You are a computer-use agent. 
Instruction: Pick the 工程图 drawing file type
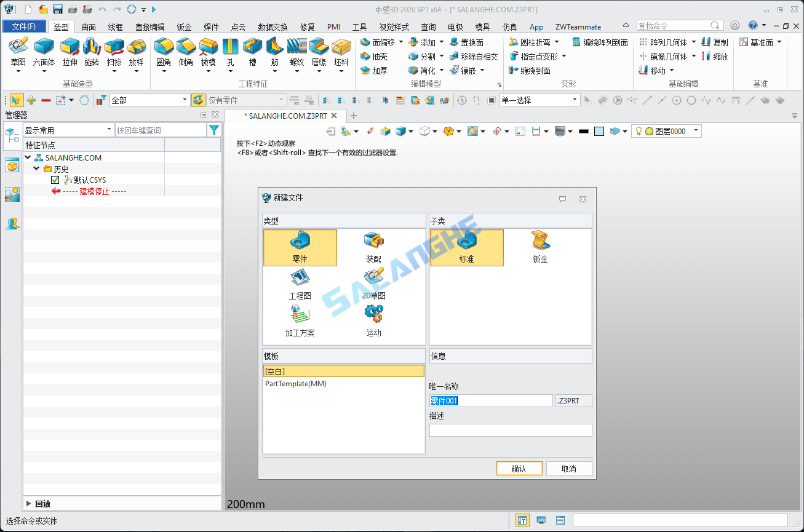point(300,284)
